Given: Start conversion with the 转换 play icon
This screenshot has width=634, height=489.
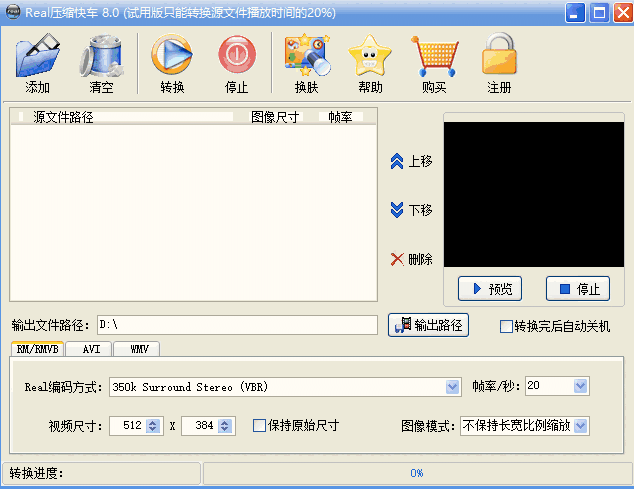Looking at the screenshot, I should 172,55.
